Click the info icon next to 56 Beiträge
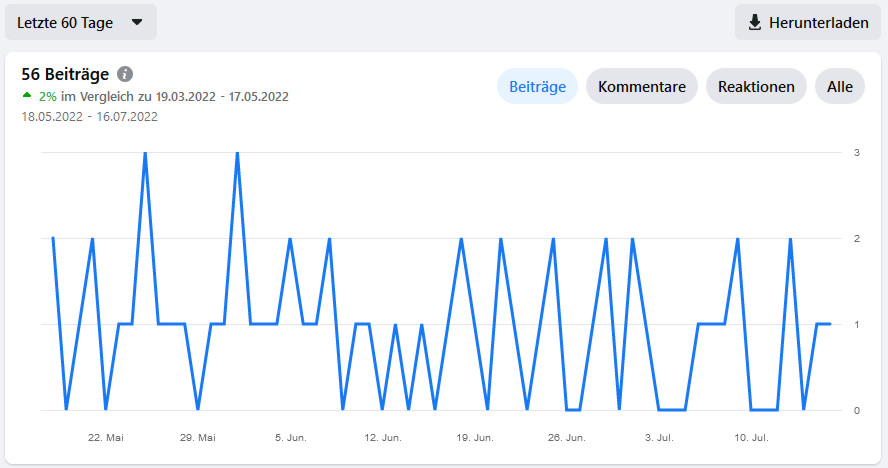The width and height of the screenshot is (888, 468). [125, 75]
